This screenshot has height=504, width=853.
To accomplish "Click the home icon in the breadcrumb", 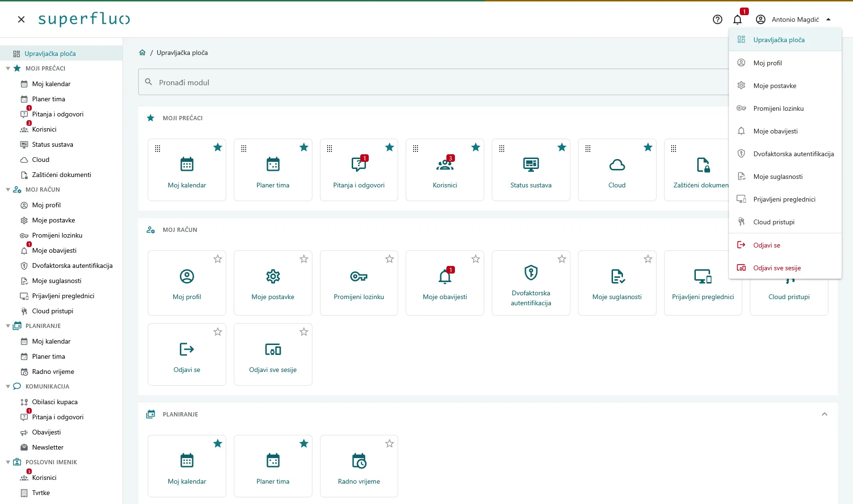I will pyautogui.click(x=142, y=53).
